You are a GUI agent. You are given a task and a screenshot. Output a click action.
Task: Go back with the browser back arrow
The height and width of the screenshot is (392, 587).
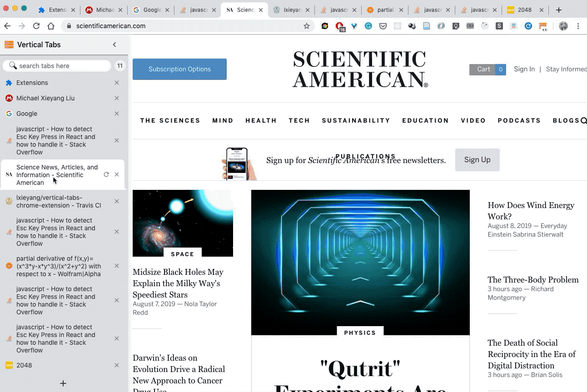8,26
